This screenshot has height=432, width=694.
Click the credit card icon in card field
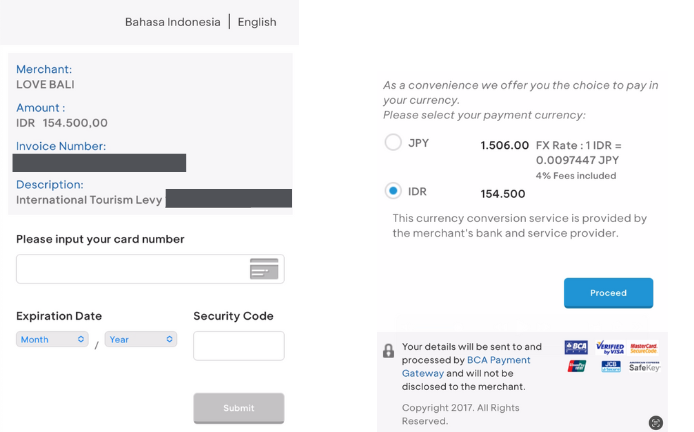point(264,269)
